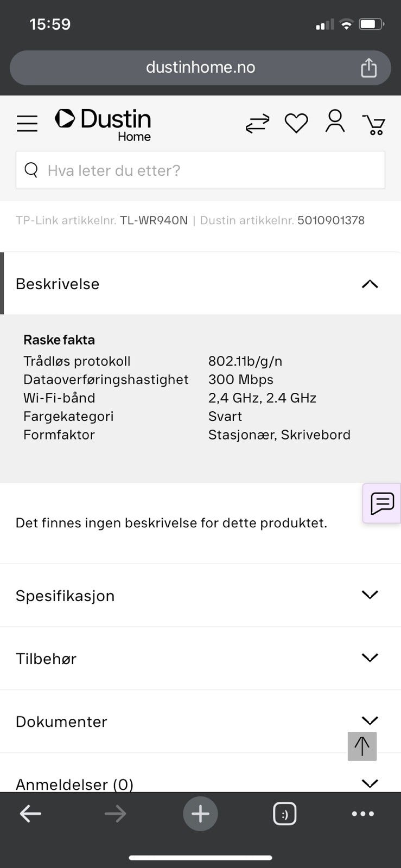Open the favorites heart icon

[296, 123]
